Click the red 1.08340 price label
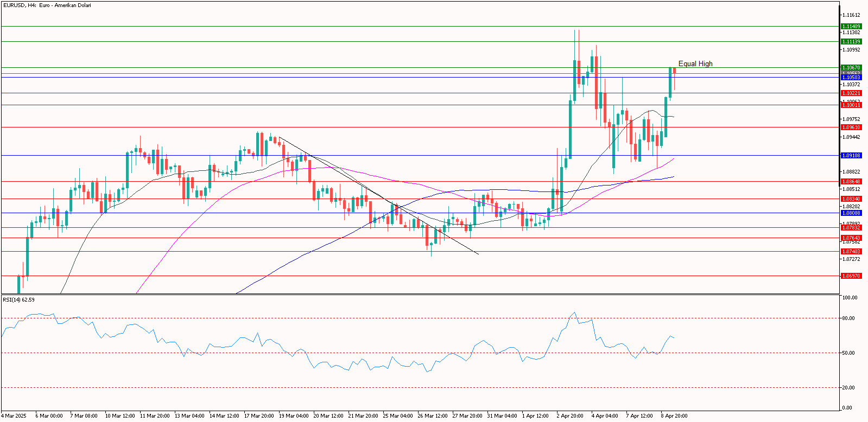 tap(851, 199)
